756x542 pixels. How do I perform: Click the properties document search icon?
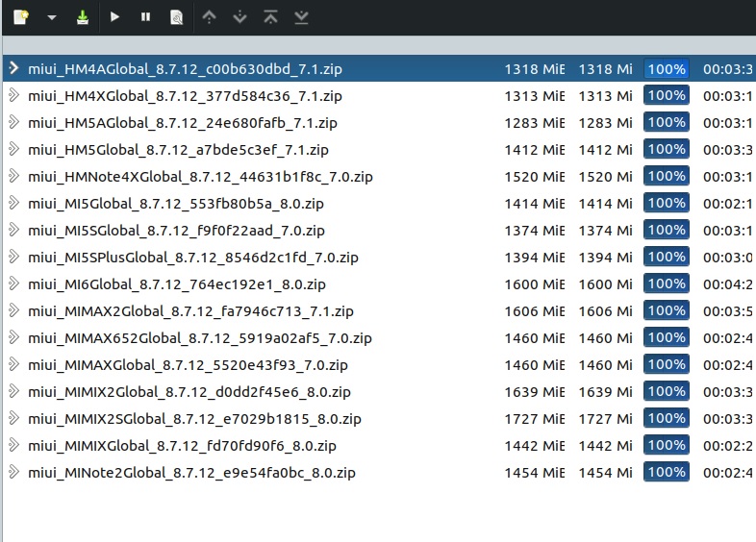pyautogui.click(x=176, y=17)
